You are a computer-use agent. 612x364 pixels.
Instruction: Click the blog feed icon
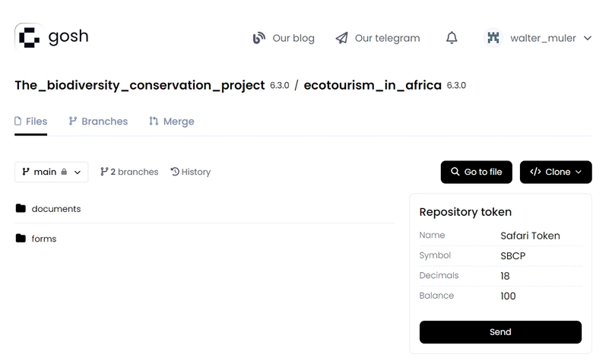(x=259, y=38)
